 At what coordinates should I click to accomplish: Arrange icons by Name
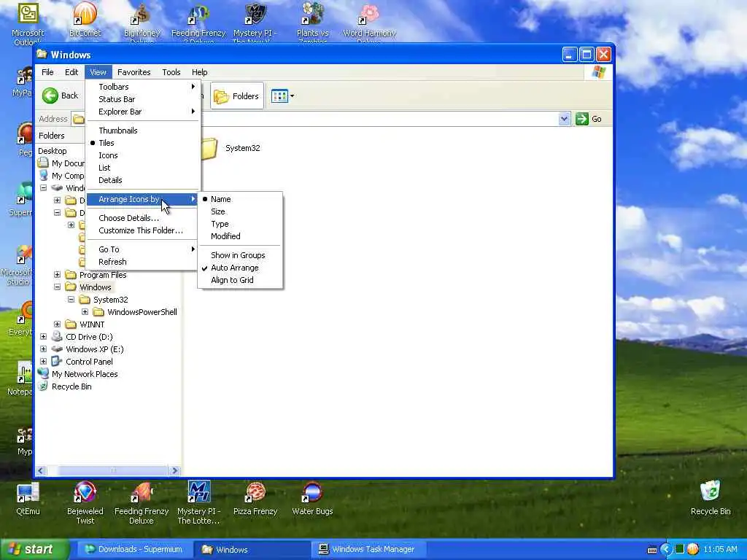point(240,199)
